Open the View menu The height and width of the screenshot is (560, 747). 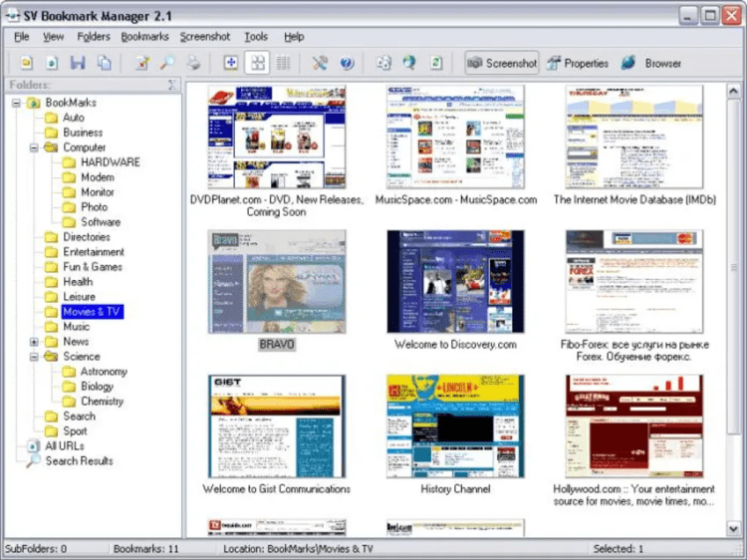click(x=54, y=37)
